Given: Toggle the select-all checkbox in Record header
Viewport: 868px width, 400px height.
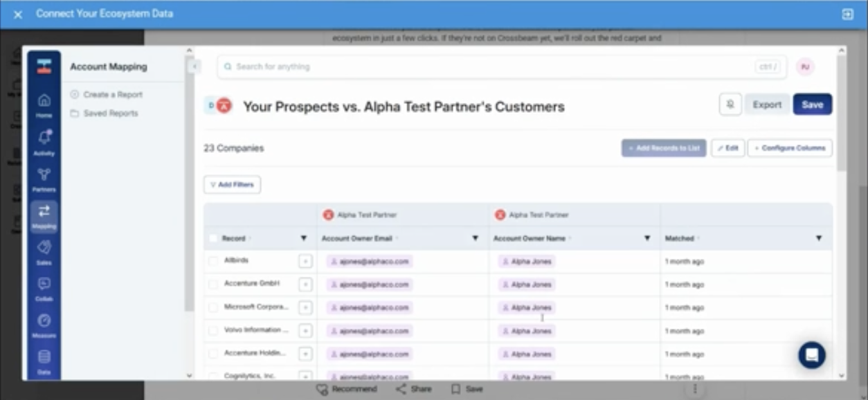Looking at the screenshot, I should [213, 238].
